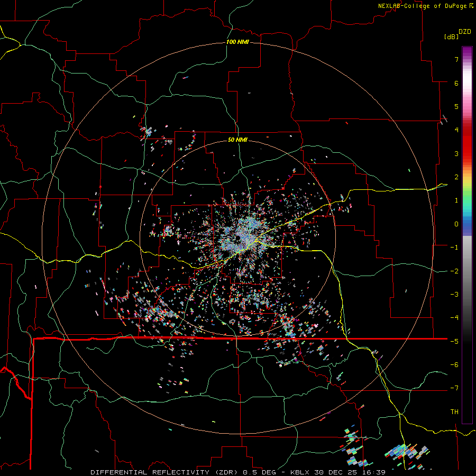
Task: Click the dark radar site center of the scan
Action: [237, 238]
